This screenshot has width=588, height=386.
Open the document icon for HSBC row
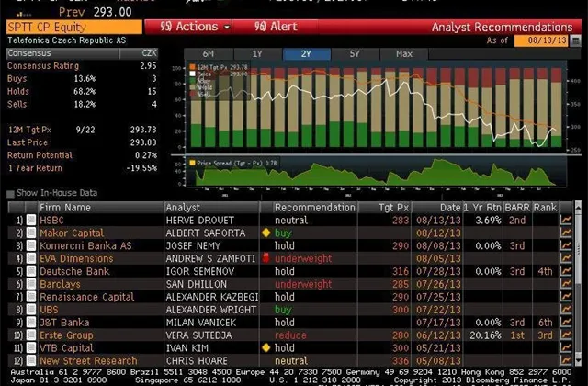pyautogui.click(x=31, y=221)
